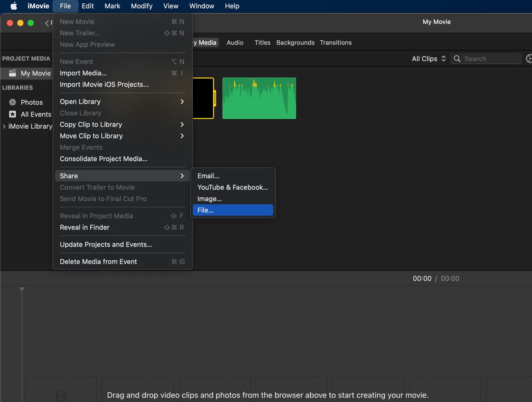Click the LIBRARIES heading

pos(17,88)
